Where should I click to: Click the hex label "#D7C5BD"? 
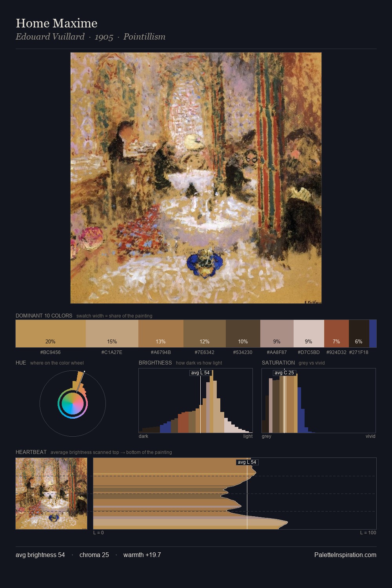click(x=309, y=352)
